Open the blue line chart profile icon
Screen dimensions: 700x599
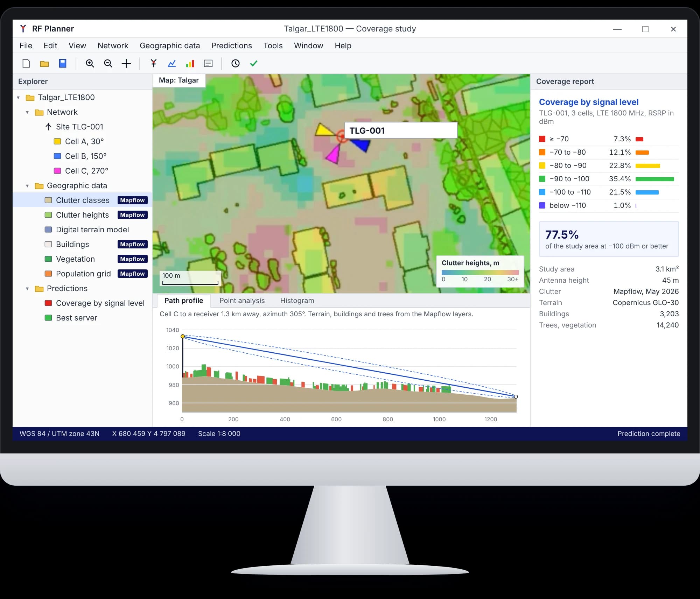(172, 63)
